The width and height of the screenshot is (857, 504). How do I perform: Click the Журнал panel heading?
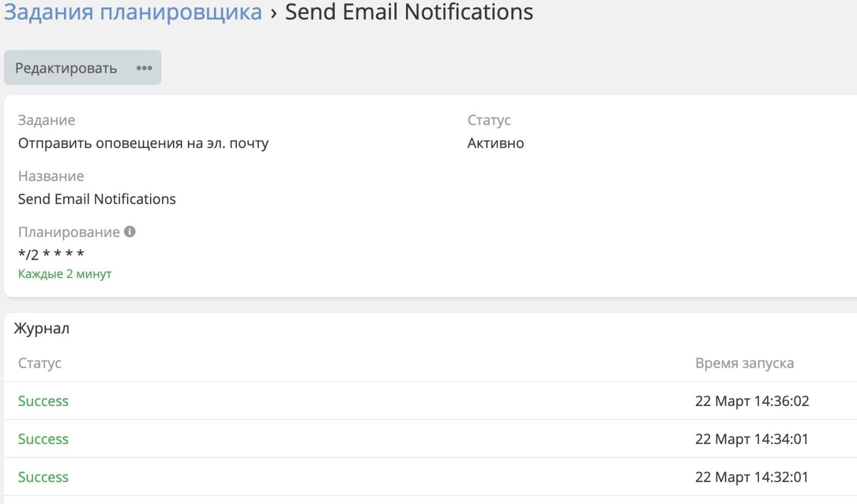[x=42, y=329]
